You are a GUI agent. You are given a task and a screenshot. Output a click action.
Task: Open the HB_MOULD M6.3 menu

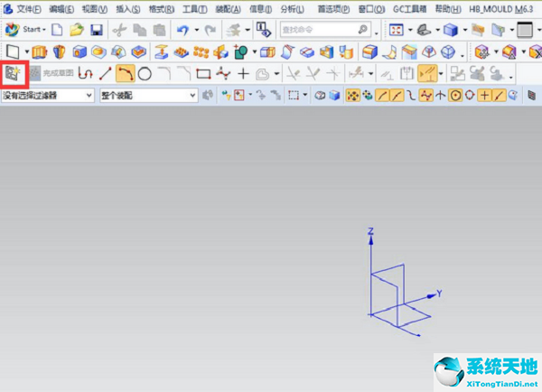(x=500, y=9)
